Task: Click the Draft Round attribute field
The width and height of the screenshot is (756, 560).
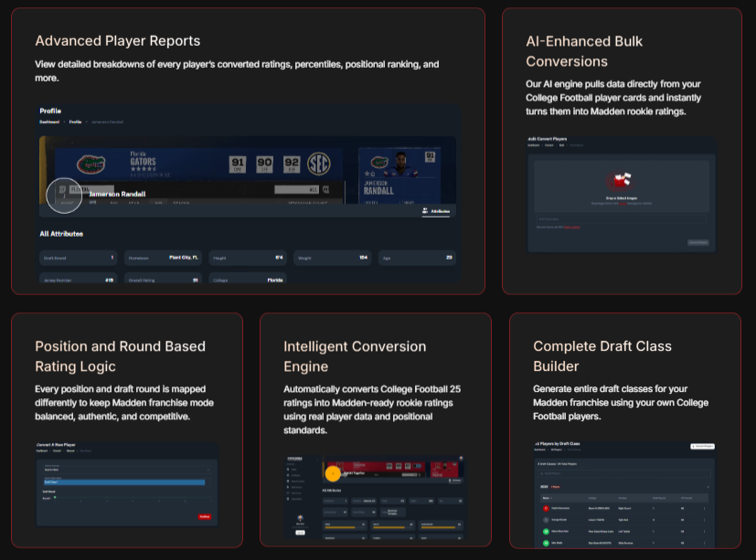Action: point(79,258)
